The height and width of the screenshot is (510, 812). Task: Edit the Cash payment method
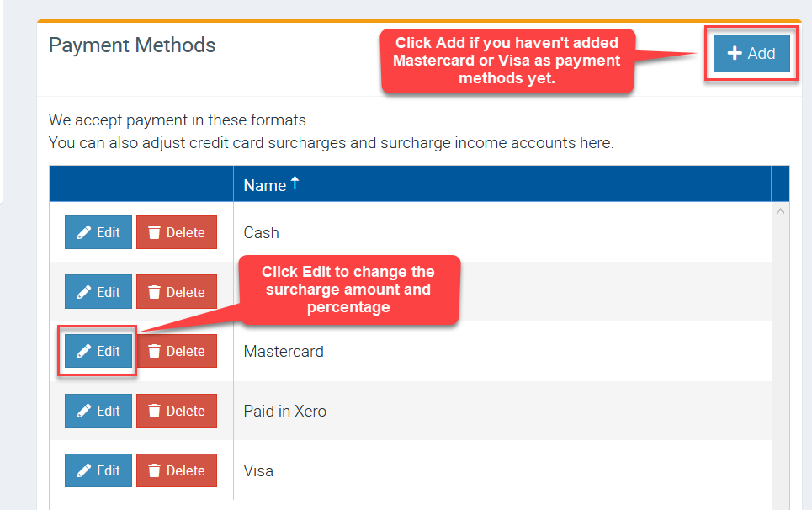pyautogui.click(x=98, y=233)
